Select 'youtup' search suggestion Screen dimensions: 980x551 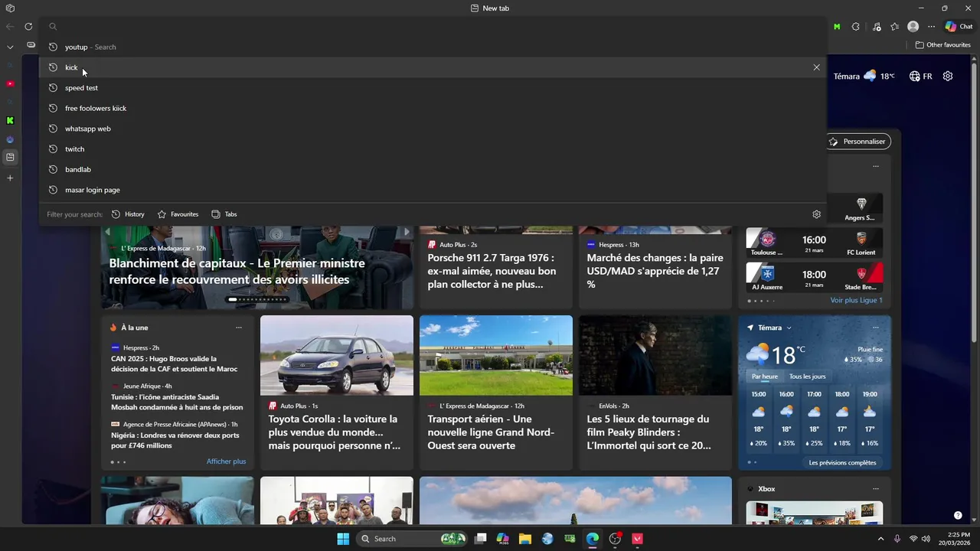coord(433,47)
